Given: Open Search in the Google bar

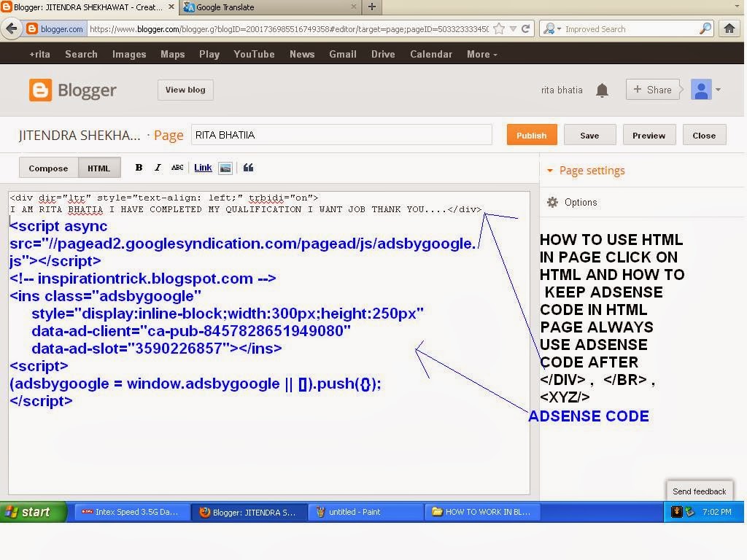Looking at the screenshot, I should click(x=81, y=54).
